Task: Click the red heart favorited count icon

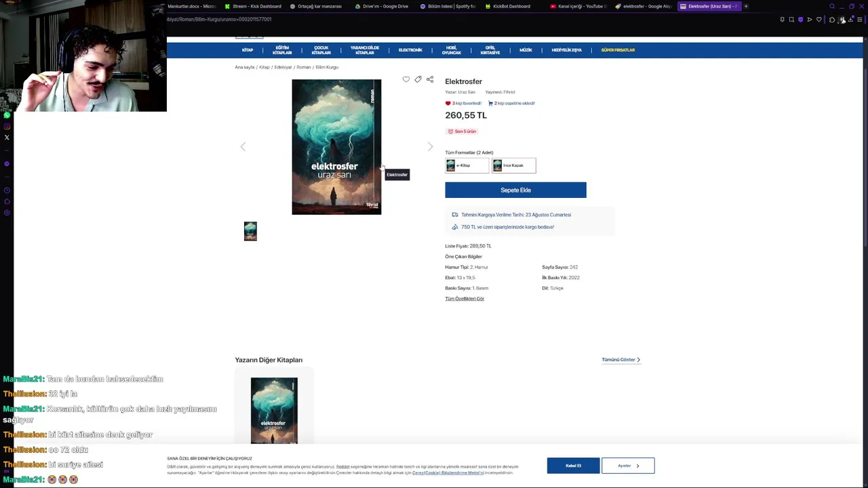Action: [x=448, y=103]
